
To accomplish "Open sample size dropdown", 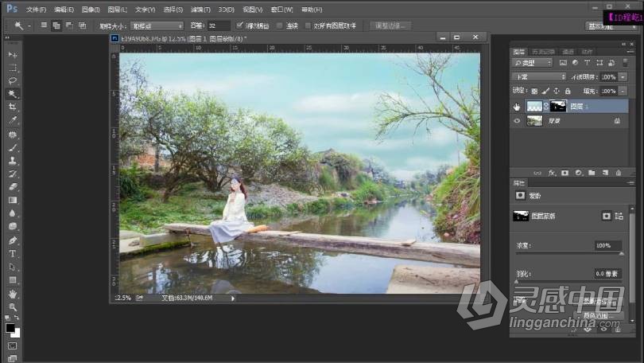I will click(157, 26).
